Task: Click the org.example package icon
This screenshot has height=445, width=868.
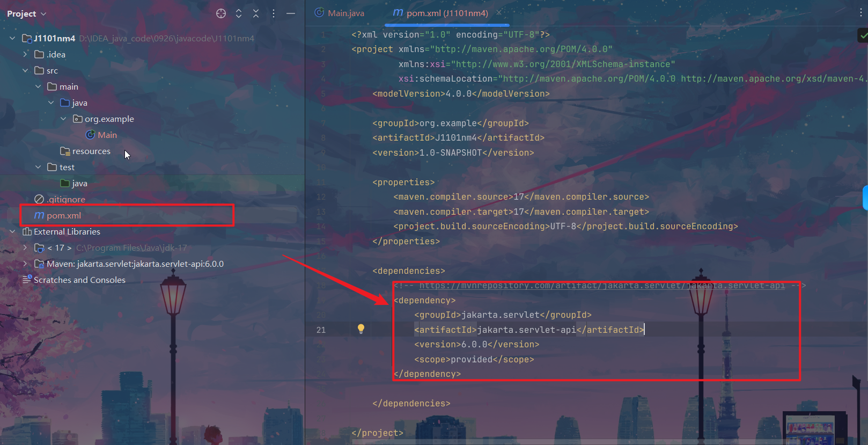Action: click(78, 119)
